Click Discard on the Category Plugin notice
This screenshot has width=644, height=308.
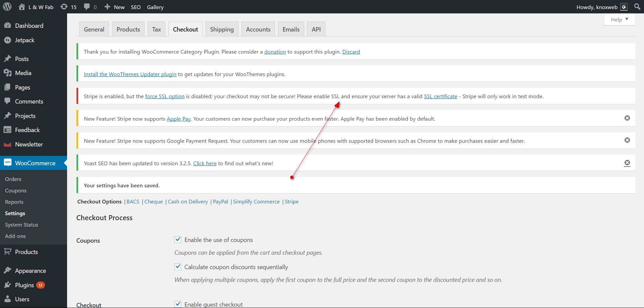click(351, 52)
